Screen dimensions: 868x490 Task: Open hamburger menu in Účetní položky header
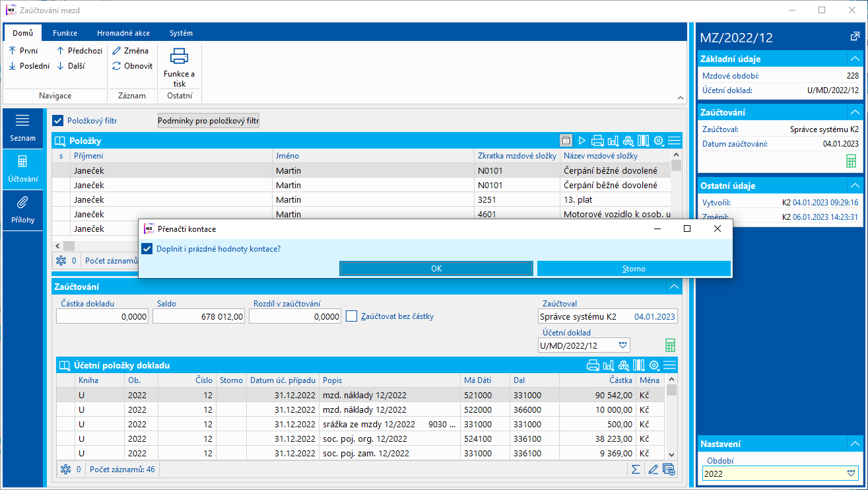[670, 365]
